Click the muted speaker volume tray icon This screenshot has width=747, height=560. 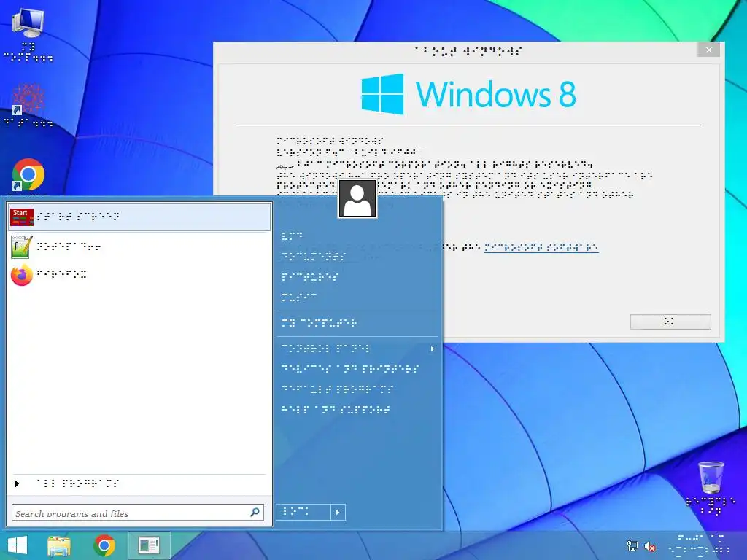click(650, 546)
